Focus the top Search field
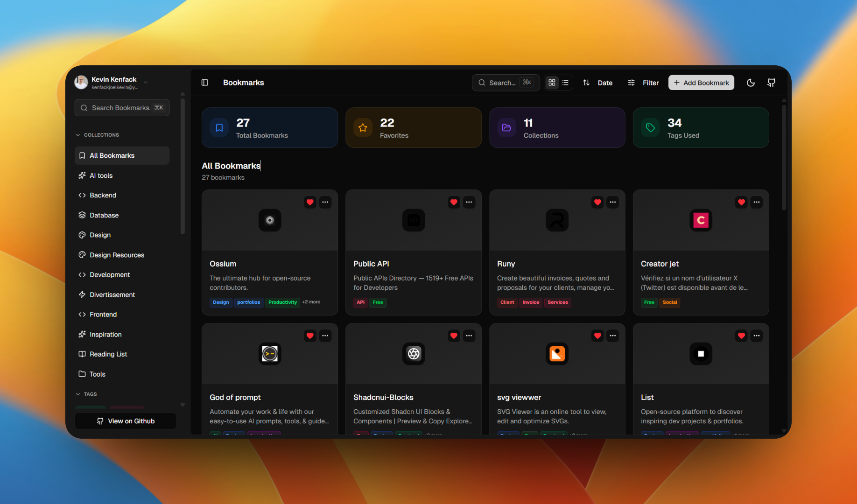The image size is (857, 504). point(506,83)
